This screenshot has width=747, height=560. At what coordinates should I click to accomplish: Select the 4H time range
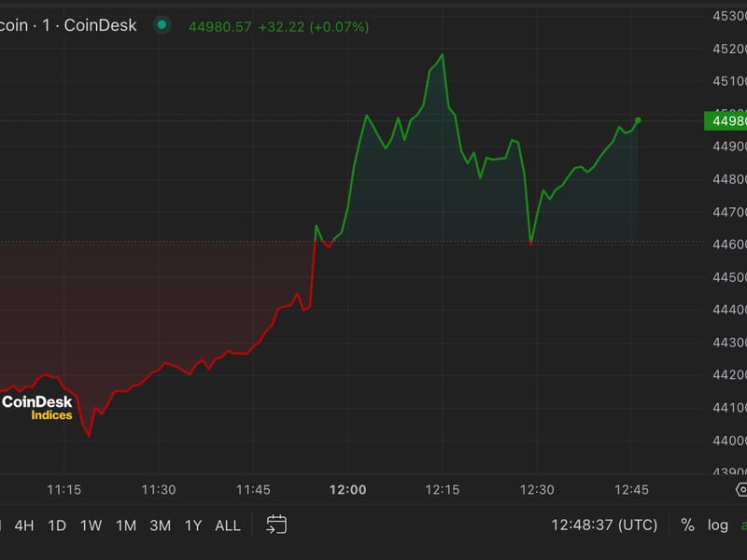point(24,525)
